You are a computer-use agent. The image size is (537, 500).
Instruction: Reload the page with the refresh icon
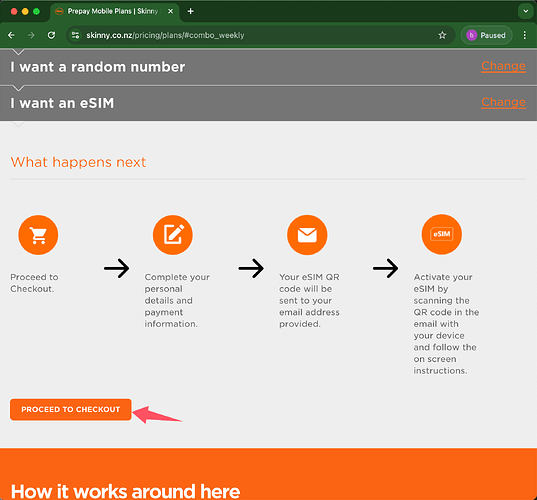tap(51, 35)
